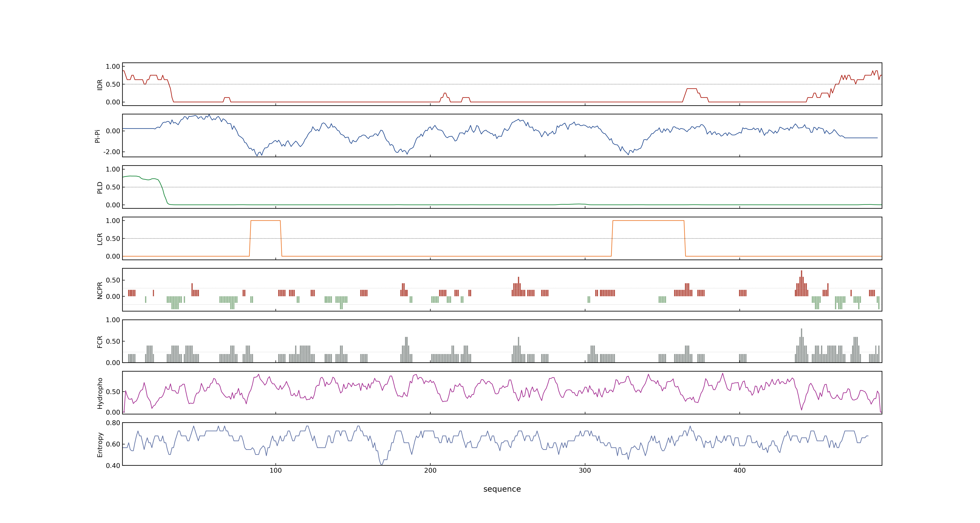Screen dimensions: 980x523
Task: Click the 0.40 tick on Entropy axis
Action: click(x=113, y=466)
